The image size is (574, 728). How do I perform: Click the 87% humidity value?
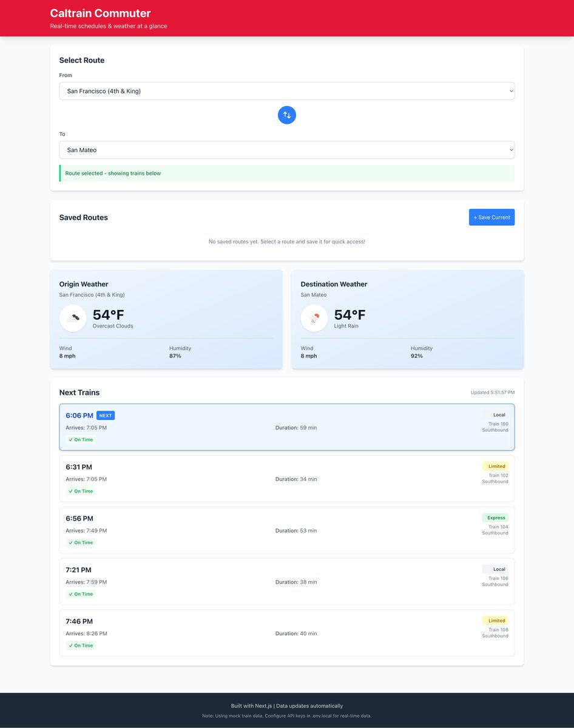click(x=175, y=356)
